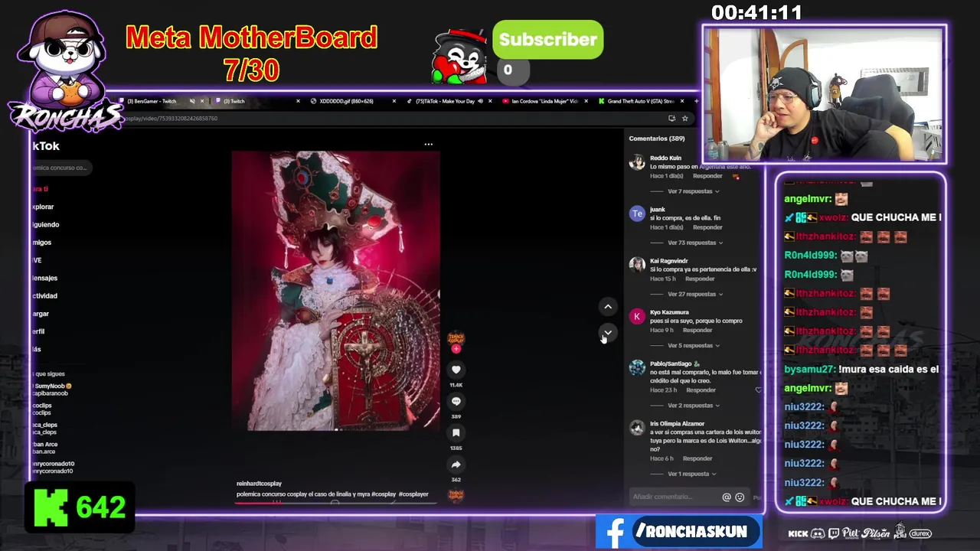
Task: Open juank's profile avatar
Action: [x=637, y=214]
